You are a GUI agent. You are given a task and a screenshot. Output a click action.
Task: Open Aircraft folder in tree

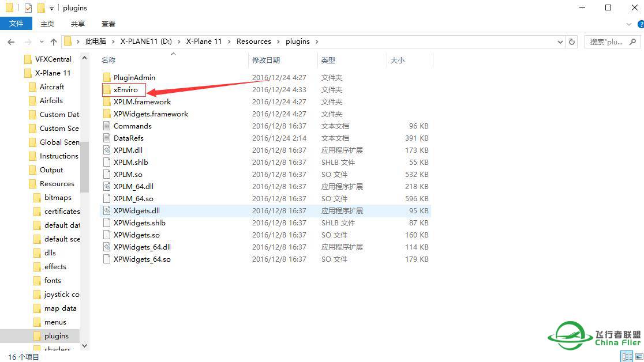click(52, 86)
